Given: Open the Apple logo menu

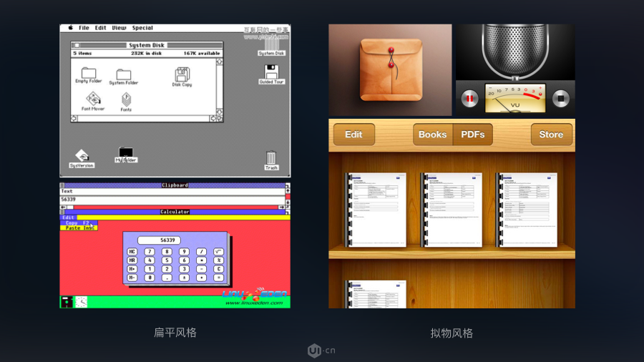Looking at the screenshot, I should coord(71,28).
